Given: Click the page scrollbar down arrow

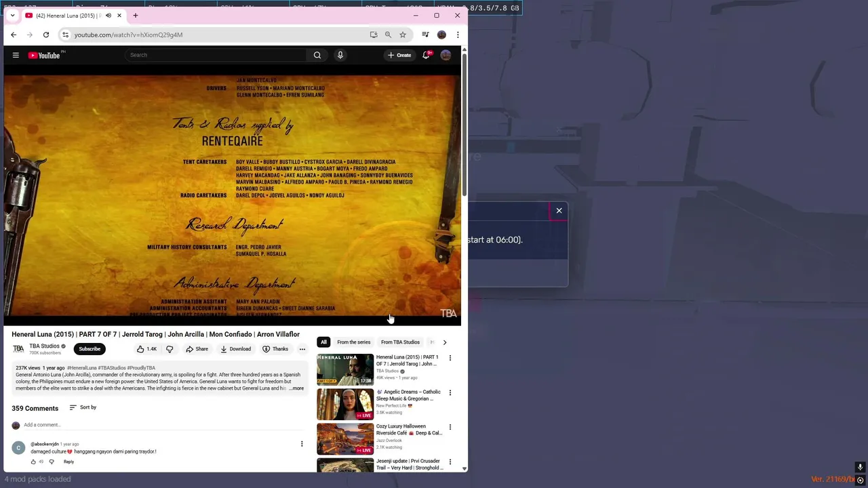Looking at the screenshot, I should (x=465, y=468).
